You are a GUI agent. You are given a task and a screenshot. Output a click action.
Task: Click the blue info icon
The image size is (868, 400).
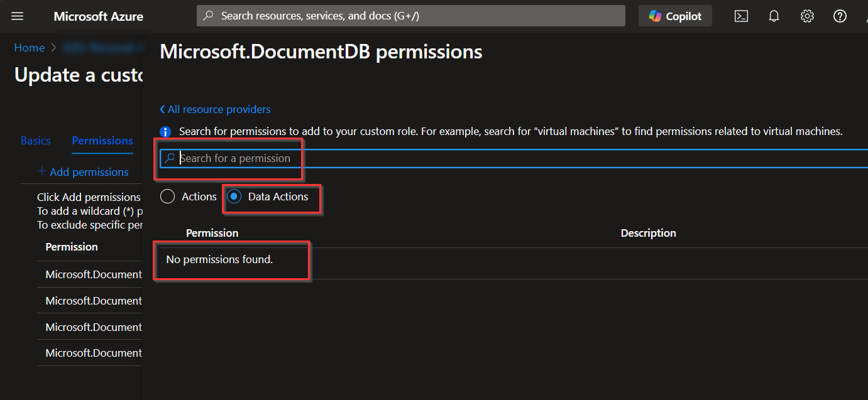165,132
